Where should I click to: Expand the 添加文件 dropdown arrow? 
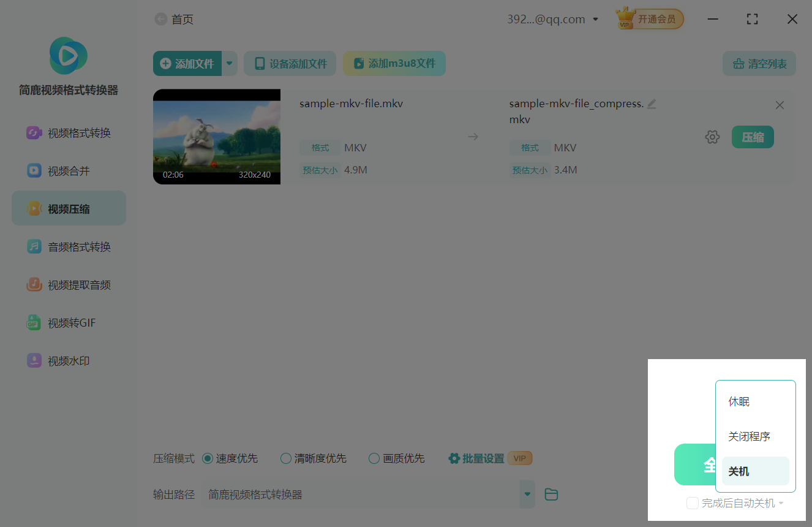click(x=230, y=63)
